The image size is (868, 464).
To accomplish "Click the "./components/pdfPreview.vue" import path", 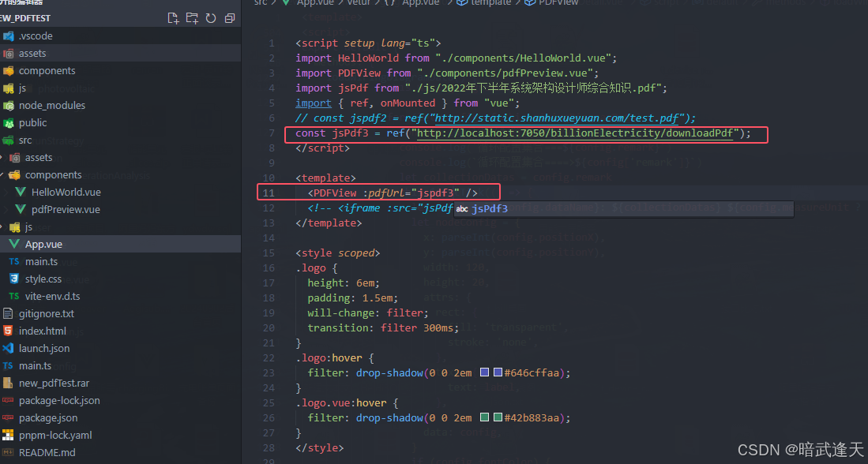I will [505, 73].
